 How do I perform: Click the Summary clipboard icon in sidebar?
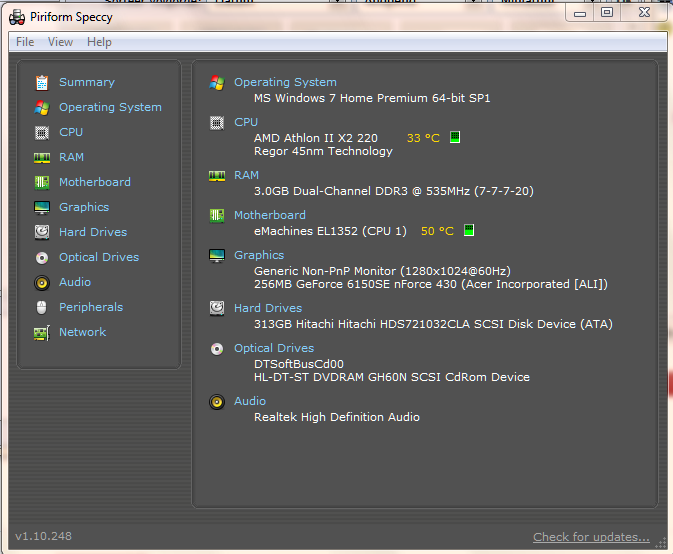click(x=42, y=82)
